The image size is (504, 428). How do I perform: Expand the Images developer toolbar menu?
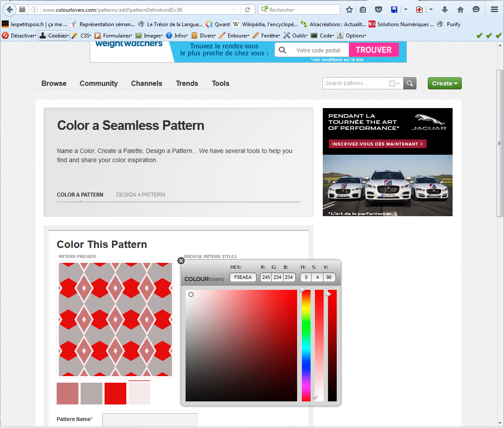click(149, 36)
